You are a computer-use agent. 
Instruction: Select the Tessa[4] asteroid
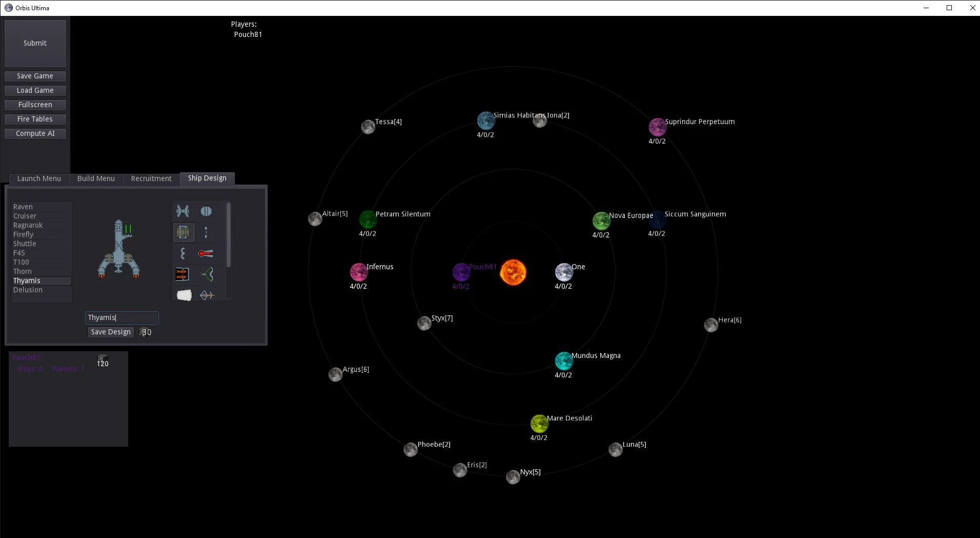368,127
